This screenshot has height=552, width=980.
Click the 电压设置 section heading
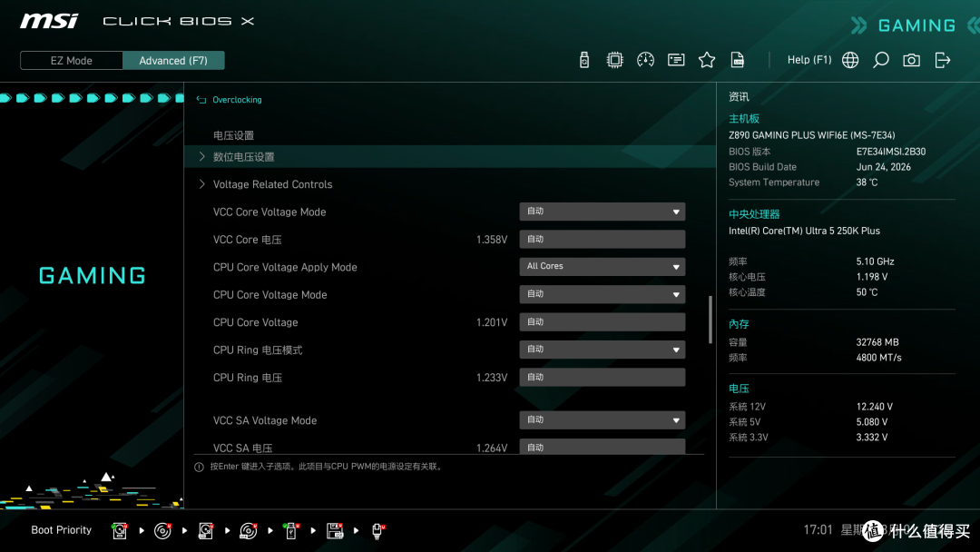click(x=233, y=135)
